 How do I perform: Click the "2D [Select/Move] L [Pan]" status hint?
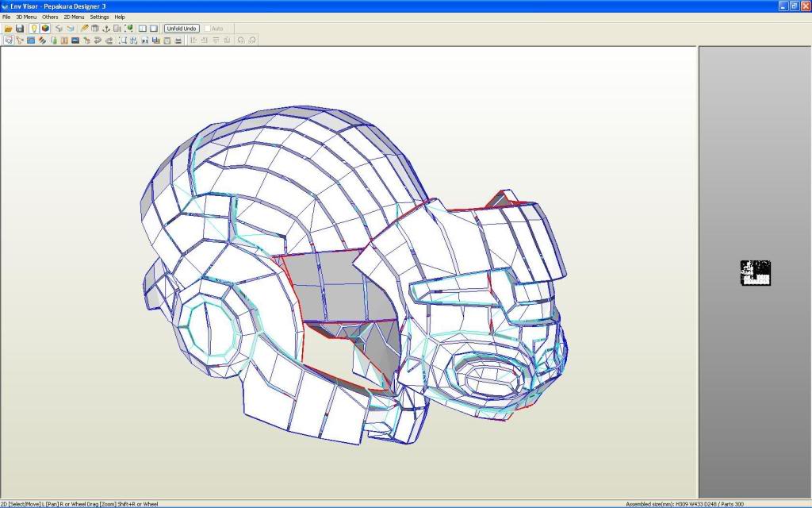(29, 504)
